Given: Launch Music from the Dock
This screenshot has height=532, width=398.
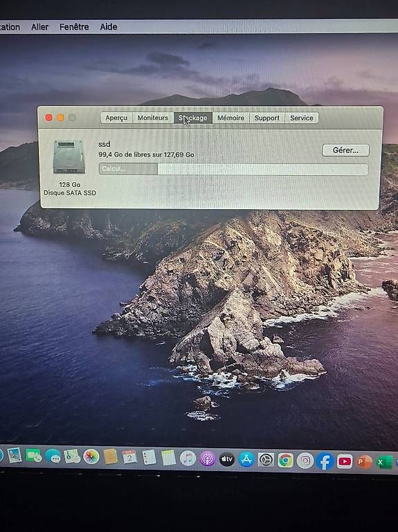Looking at the screenshot, I should (188, 459).
